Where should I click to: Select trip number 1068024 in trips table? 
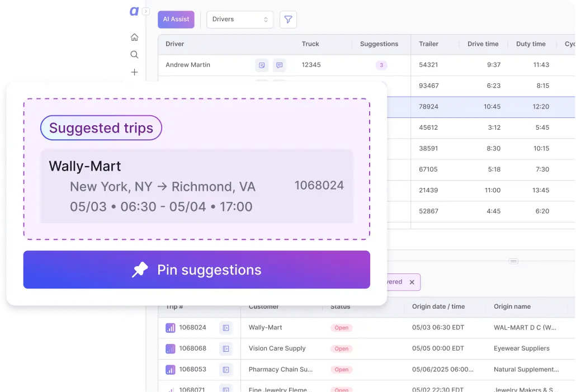coord(192,328)
